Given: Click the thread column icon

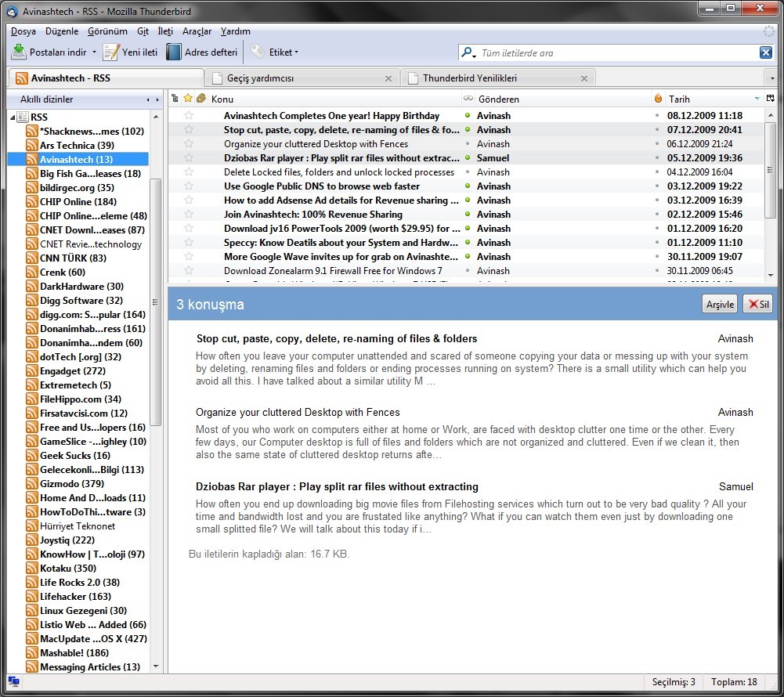Looking at the screenshot, I should click(x=175, y=98).
